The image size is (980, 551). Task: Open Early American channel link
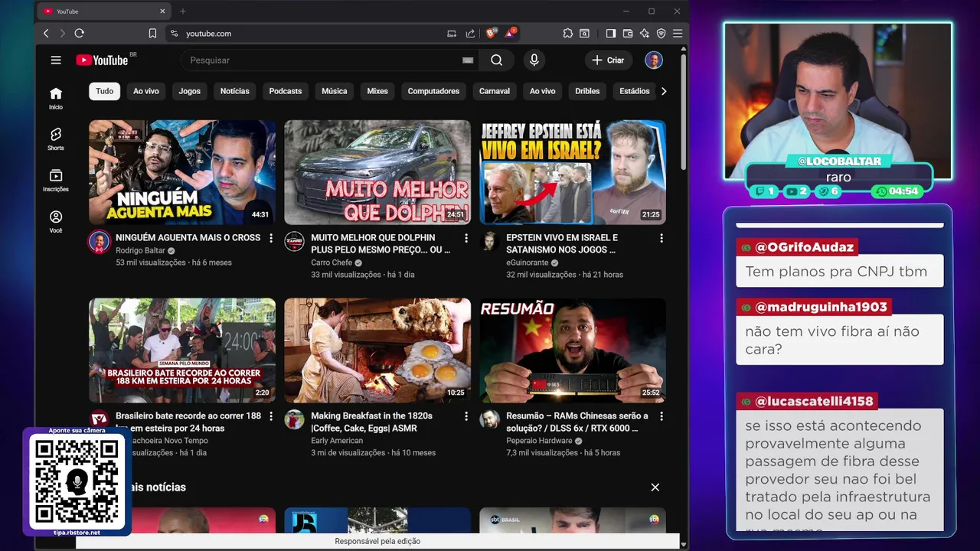click(x=337, y=441)
